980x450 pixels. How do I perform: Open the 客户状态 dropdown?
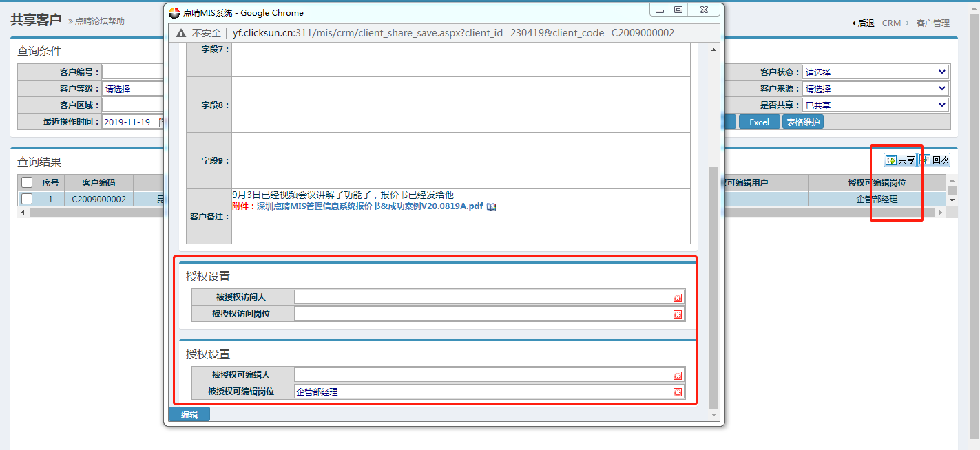click(x=875, y=72)
